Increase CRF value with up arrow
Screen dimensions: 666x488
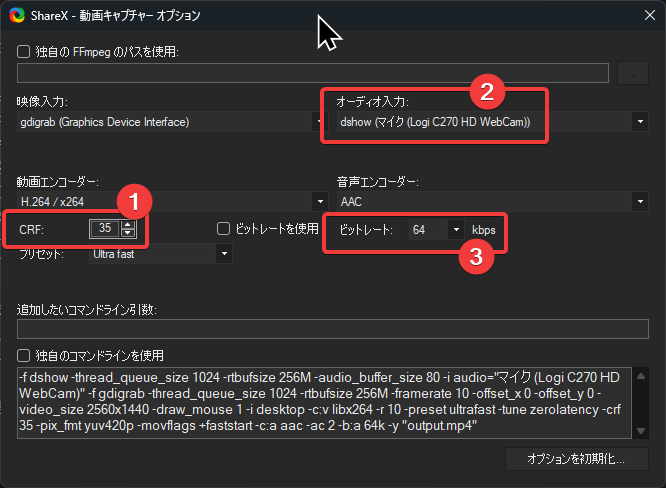[127, 225]
